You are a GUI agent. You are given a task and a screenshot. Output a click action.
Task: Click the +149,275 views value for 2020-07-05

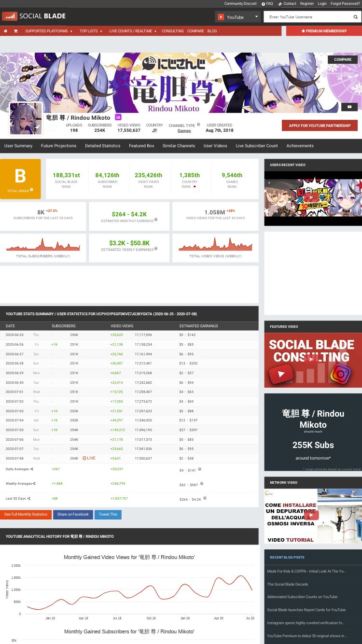118,430
